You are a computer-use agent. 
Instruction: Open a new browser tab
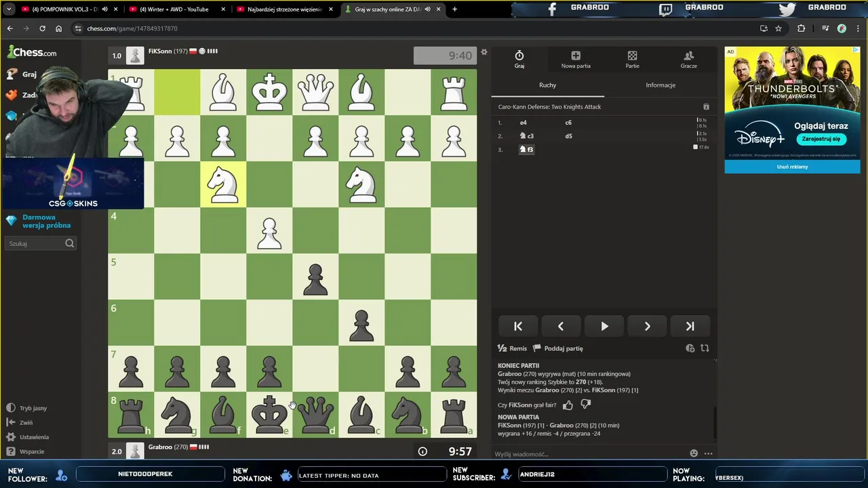pos(454,9)
